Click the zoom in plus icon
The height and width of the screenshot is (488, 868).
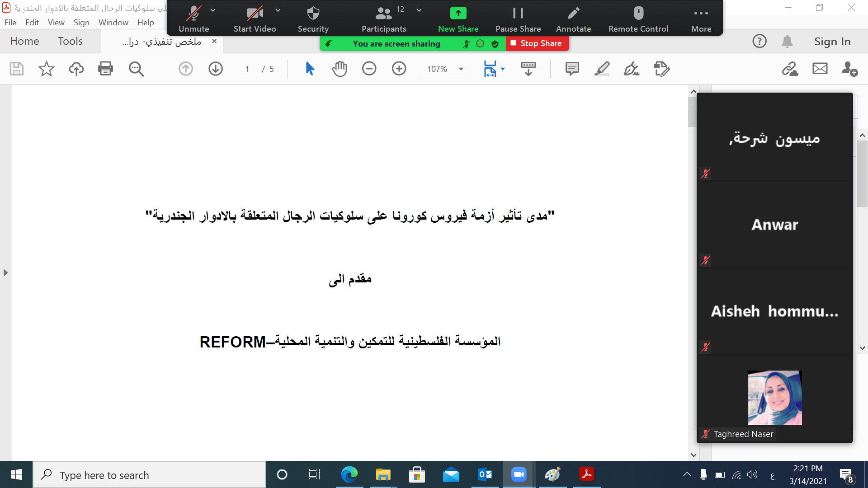[399, 69]
